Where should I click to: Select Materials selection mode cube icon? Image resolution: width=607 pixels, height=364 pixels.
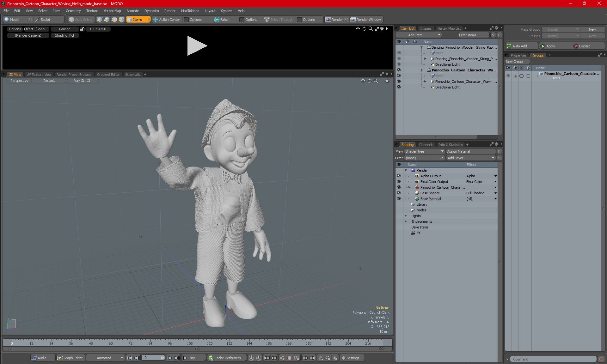121,20
